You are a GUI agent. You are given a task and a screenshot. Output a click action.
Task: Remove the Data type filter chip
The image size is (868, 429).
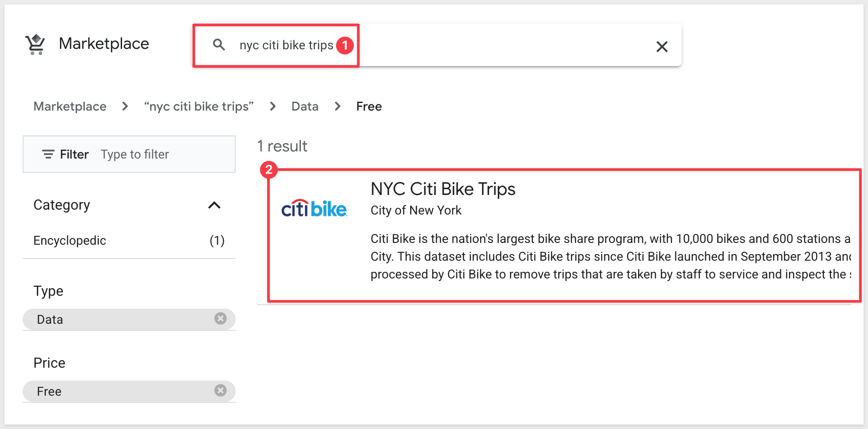[x=221, y=318]
